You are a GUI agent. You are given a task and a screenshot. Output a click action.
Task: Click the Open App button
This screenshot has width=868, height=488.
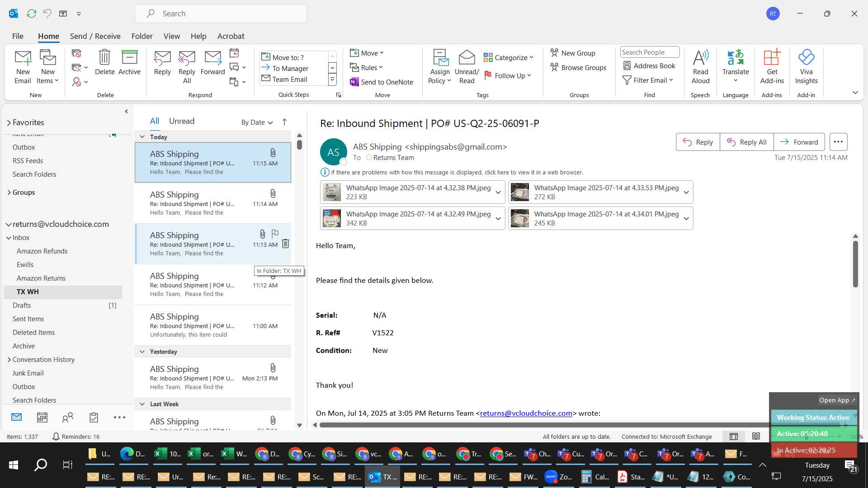tap(837, 400)
